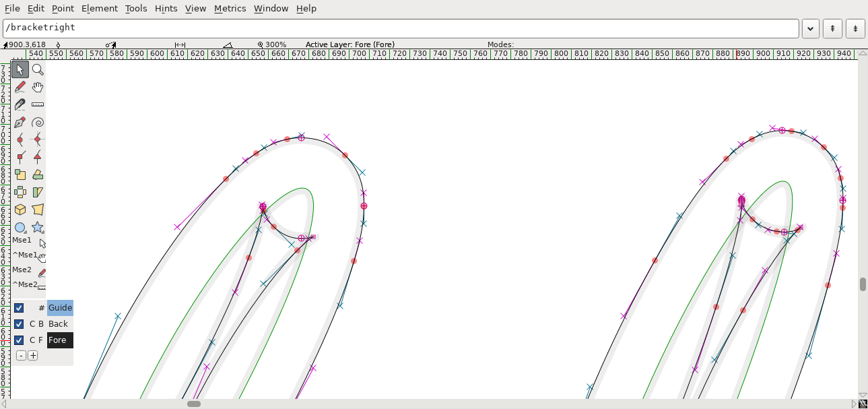Open the Help menu
The width and height of the screenshot is (868, 409).
click(x=306, y=8)
